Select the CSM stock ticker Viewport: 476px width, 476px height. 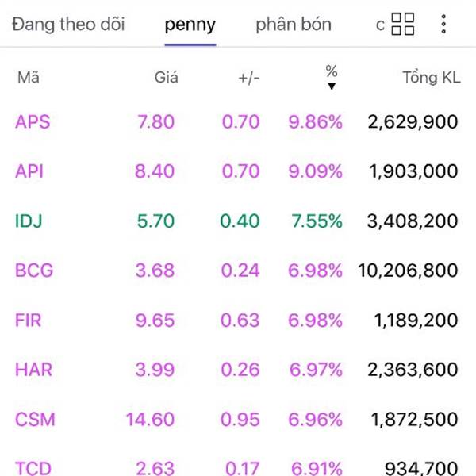click(35, 419)
